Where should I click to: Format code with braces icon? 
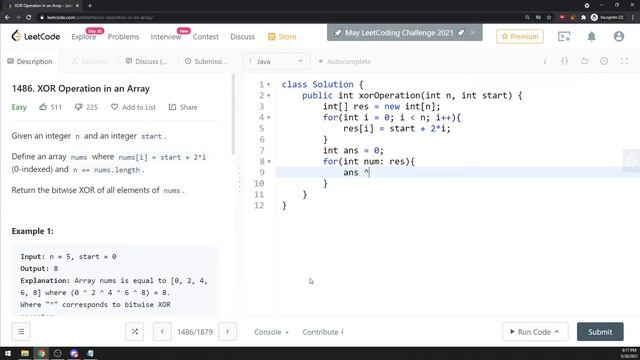564,61
